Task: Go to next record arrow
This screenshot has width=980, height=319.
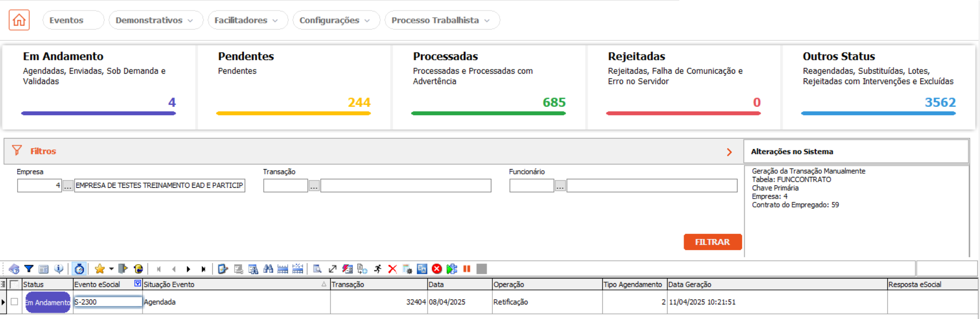Action: [189, 269]
